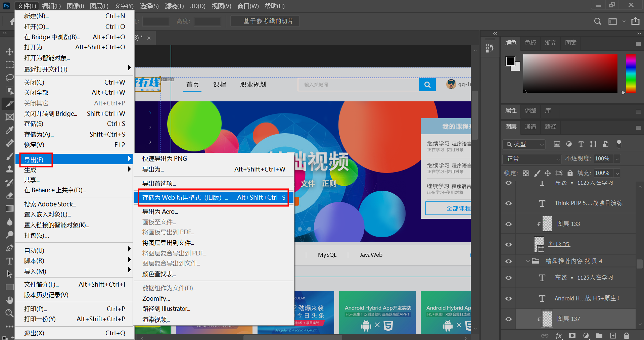The height and width of the screenshot is (340, 644).
Task: Hide the 精品推荐内容 拷贝 4 group
Action: [x=509, y=261]
